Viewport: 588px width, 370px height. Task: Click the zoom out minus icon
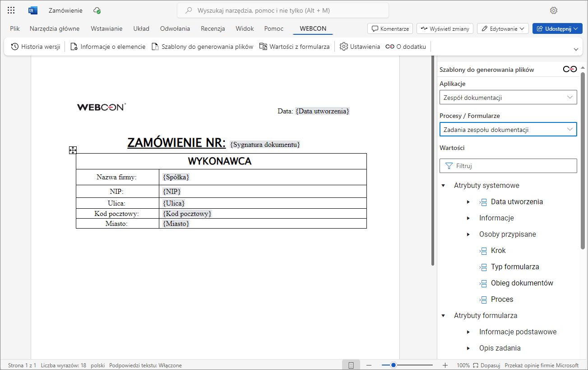point(369,365)
